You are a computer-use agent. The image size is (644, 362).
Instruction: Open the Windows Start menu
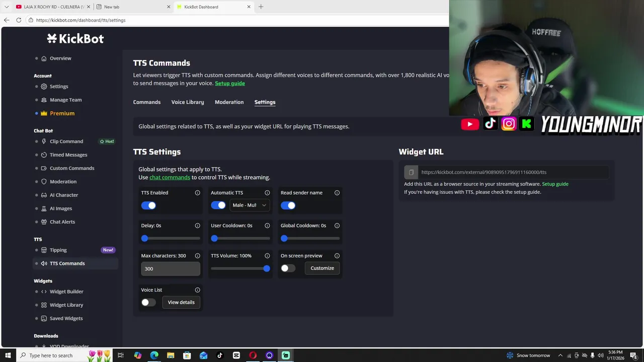(x=8, y=355)
